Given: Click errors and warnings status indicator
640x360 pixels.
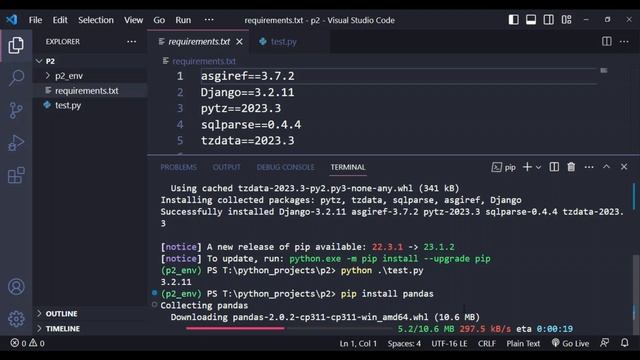Looking at the screenshot, I should (27, 343).
